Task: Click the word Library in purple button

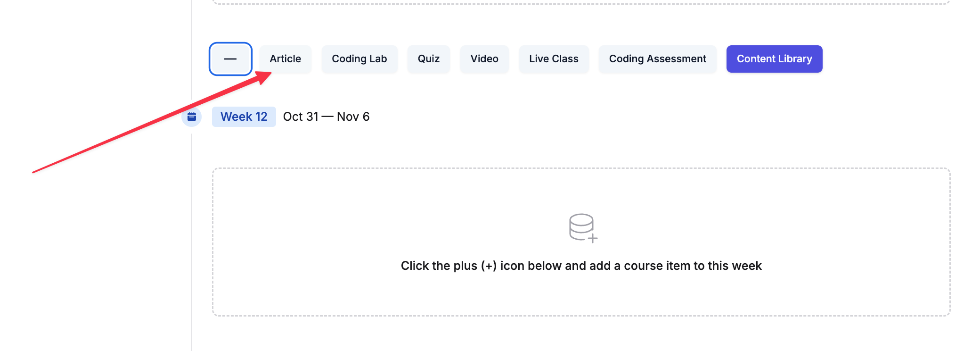Action: coord(795,59)
